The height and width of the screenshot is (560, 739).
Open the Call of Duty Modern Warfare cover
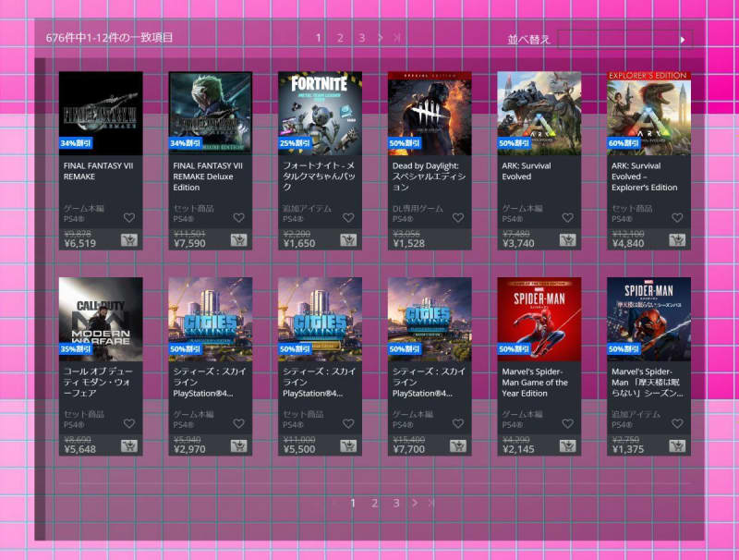(x=101, y=319)
